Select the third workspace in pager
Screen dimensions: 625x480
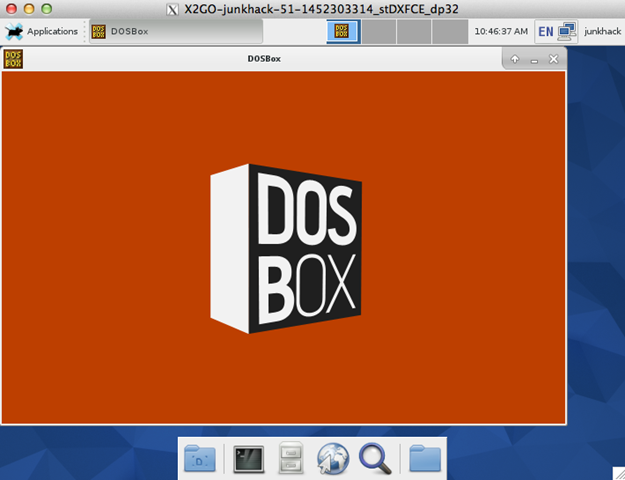tap(413, 31)
